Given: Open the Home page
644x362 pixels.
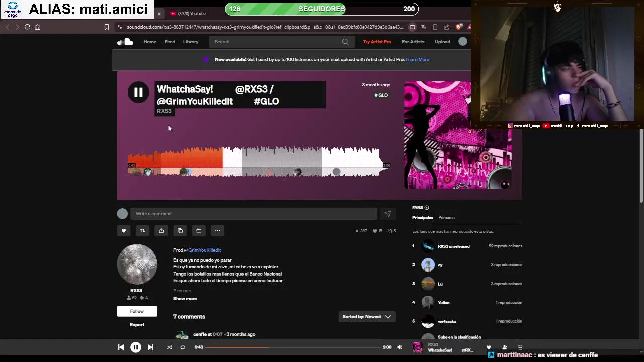Looking at the screenshot, I should pyautogui.click(x=150, y=42).
